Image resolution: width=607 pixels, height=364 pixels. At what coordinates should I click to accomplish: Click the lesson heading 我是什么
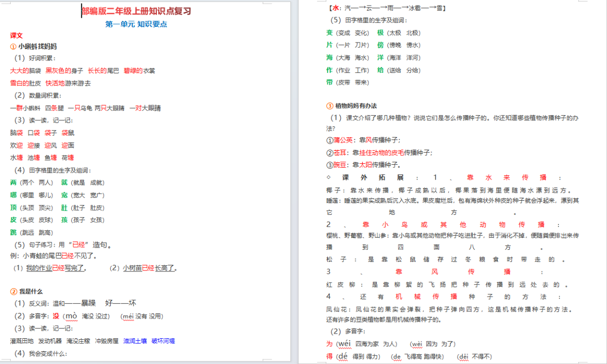click(31, 291)
